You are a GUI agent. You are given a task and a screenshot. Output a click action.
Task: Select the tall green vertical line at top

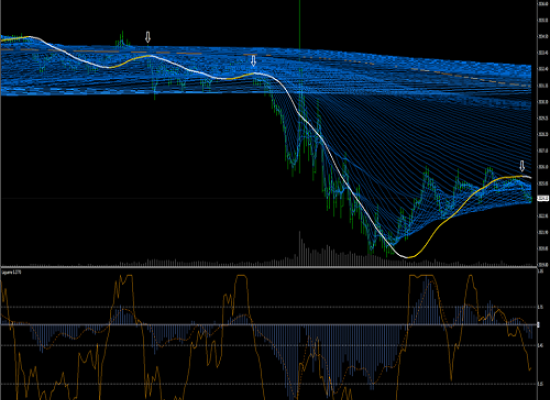(300, 24)
